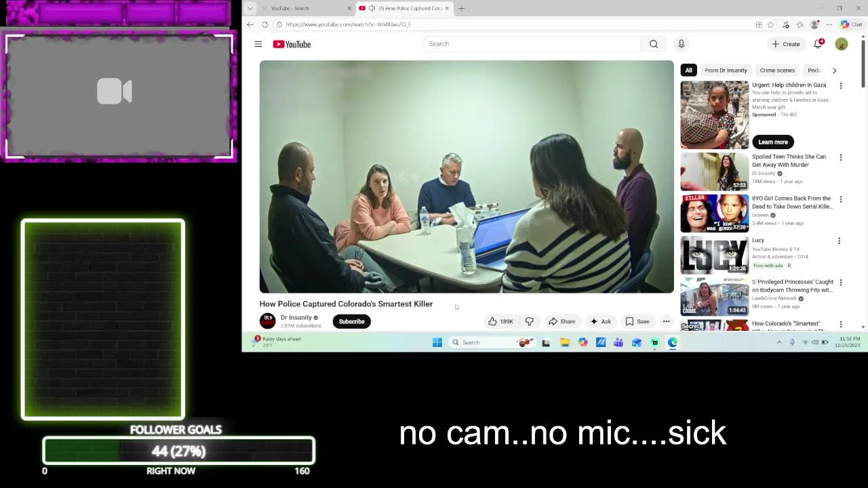Image resolution: width=868 pixels, height=488 pixels.
Task: Open Gaza children ad thumbnail
Action: coord(715,115)
